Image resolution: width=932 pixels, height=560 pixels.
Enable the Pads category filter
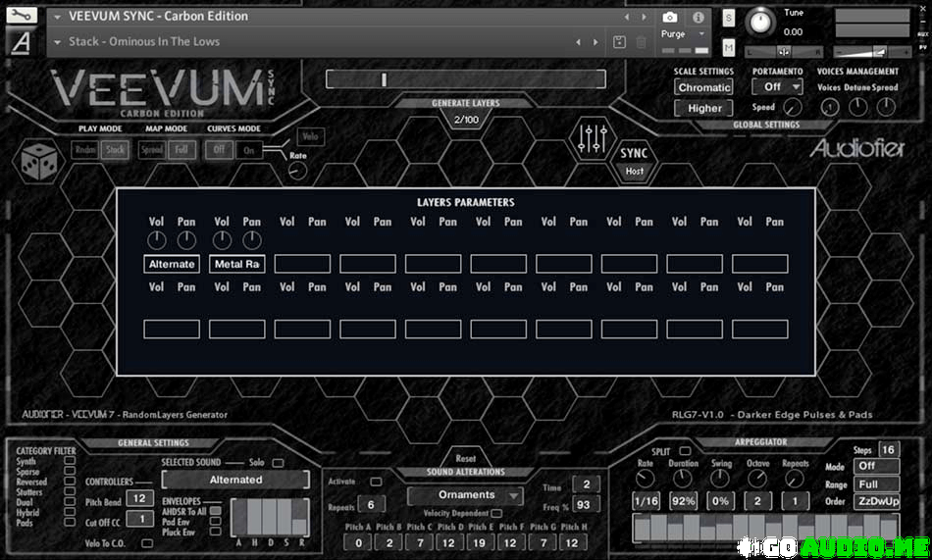point(70,523)
